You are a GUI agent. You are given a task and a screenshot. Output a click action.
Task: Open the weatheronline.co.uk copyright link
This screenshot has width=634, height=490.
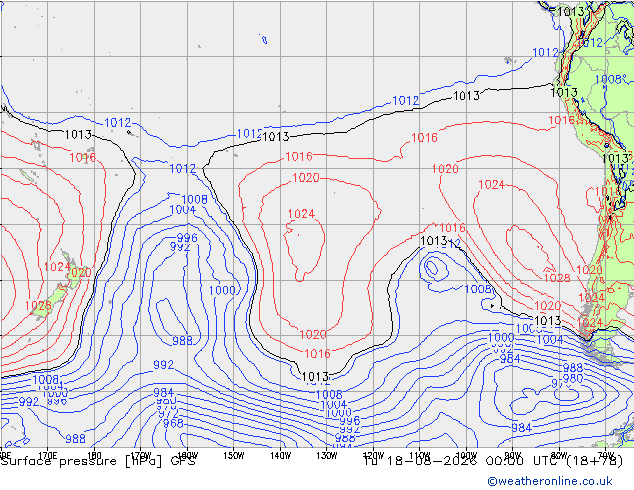pyautogui.click(x=549, y=481)
